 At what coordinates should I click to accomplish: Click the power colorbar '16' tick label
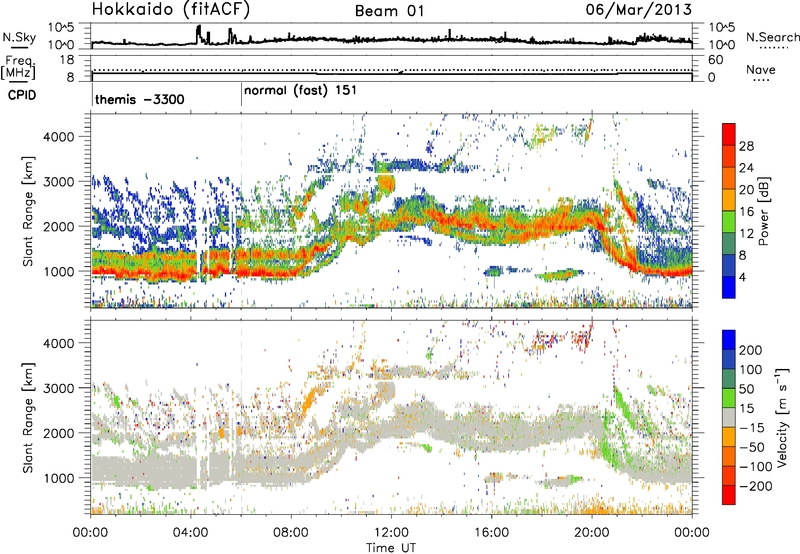[x=746, y=212]
